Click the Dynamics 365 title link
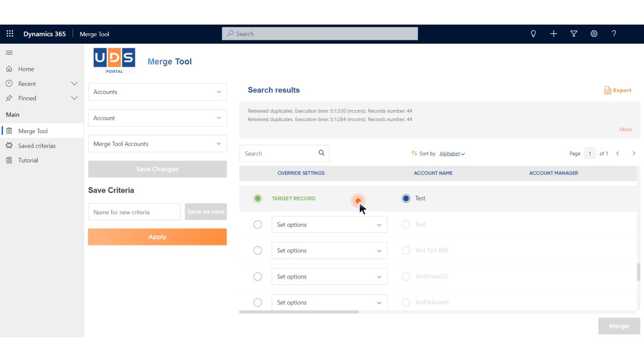The image size is (644, 362). (44, 34)
